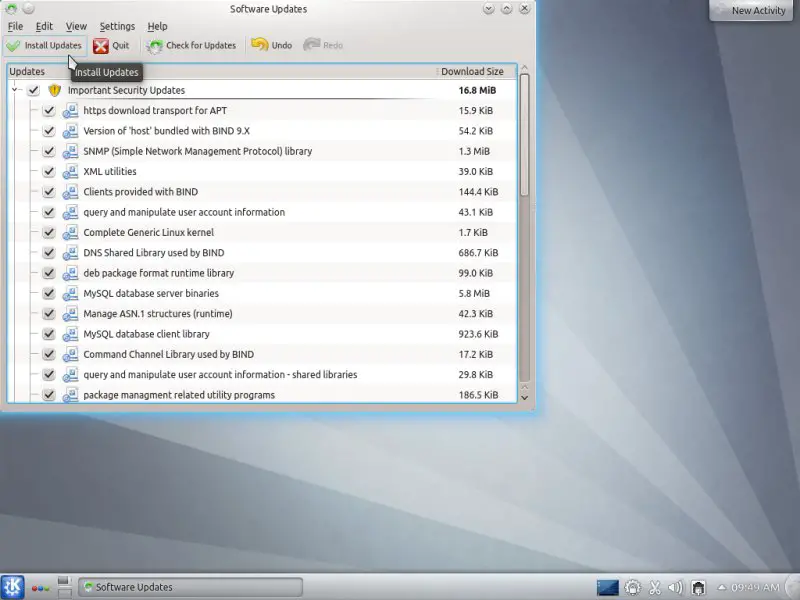Open the window menu icon in the title bar
The width and height of the screenshot is (800, 600).
pyautogui.click(x=11, y=9)
